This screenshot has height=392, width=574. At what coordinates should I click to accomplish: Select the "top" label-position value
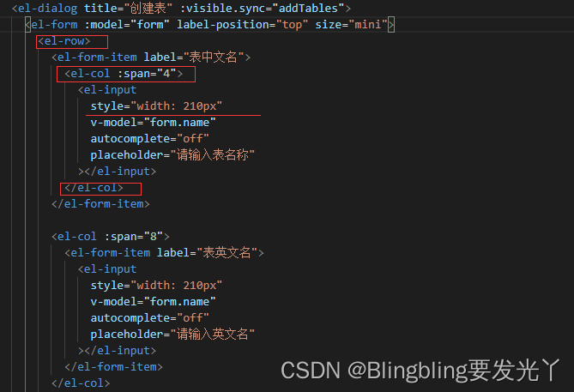click(x=292, y=25)
